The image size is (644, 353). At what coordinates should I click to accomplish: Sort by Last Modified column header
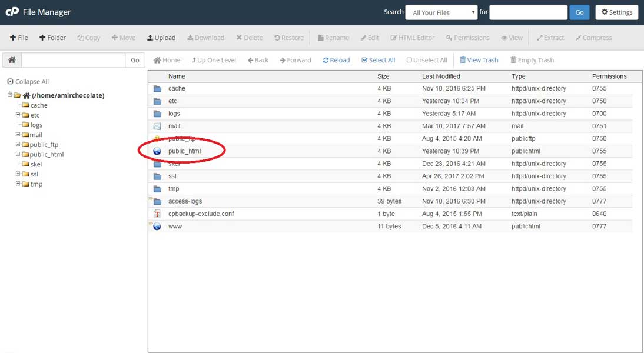(x=441, y=76)
